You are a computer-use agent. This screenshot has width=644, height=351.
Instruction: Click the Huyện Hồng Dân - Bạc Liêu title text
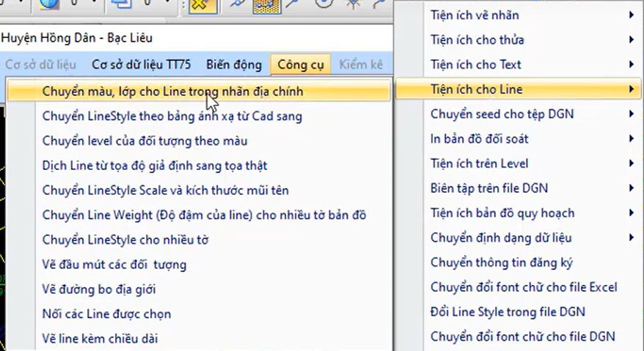pyautogui.click(x=77, y=38)
